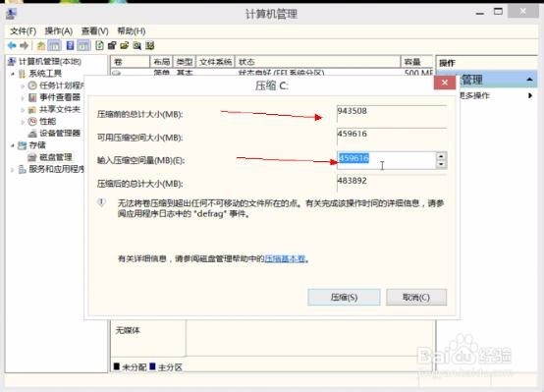
Task: Open the 更多操作 submenu arrow
Action: coord(530,95)
